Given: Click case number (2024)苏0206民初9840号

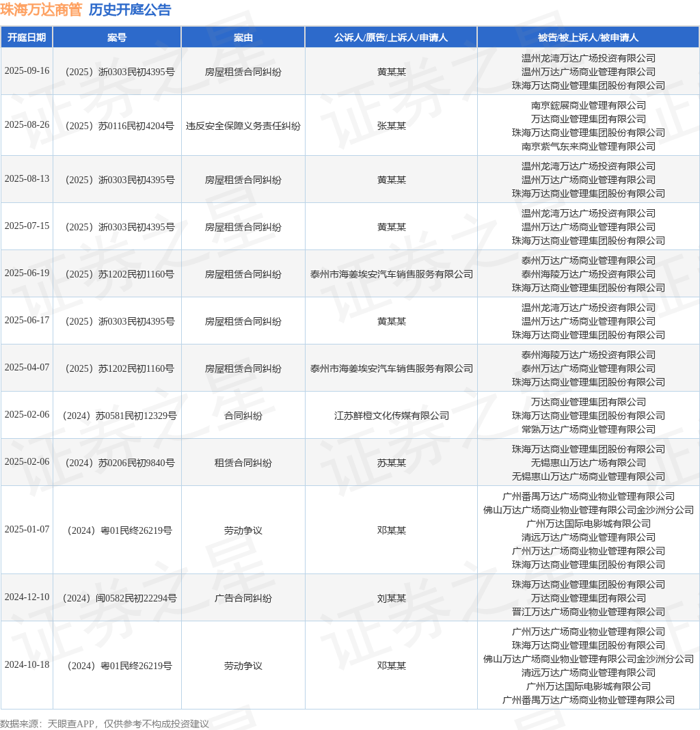Looking at the screenshot, I should pyautogui.click(x=120, y=463).
